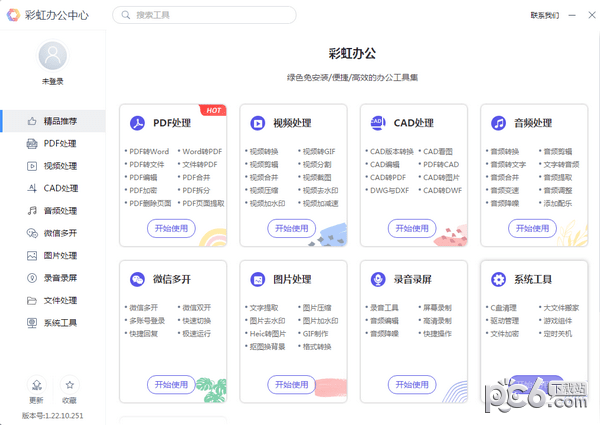
Task: Click 开始使用 in CAD处理 card
Action: tap(412, 228)
